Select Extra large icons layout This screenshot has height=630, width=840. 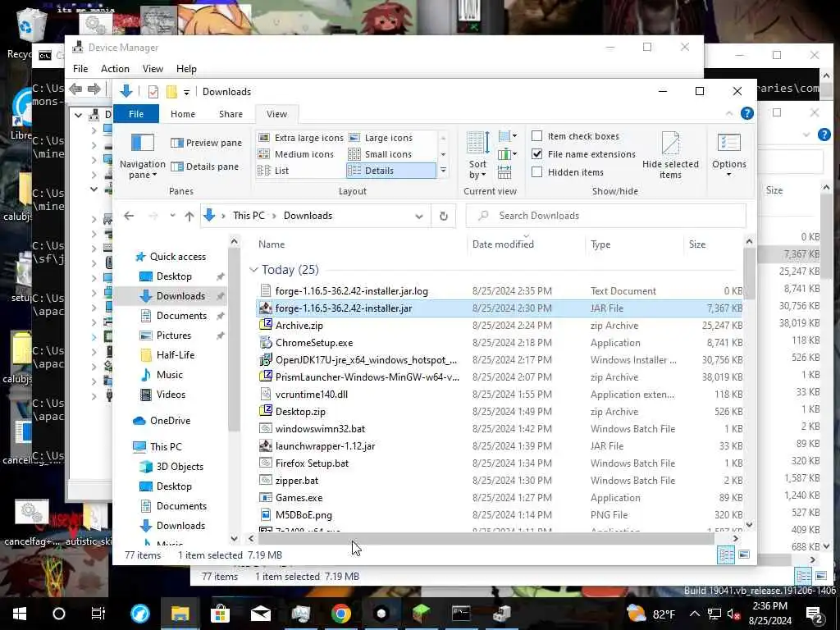[300, 138]
